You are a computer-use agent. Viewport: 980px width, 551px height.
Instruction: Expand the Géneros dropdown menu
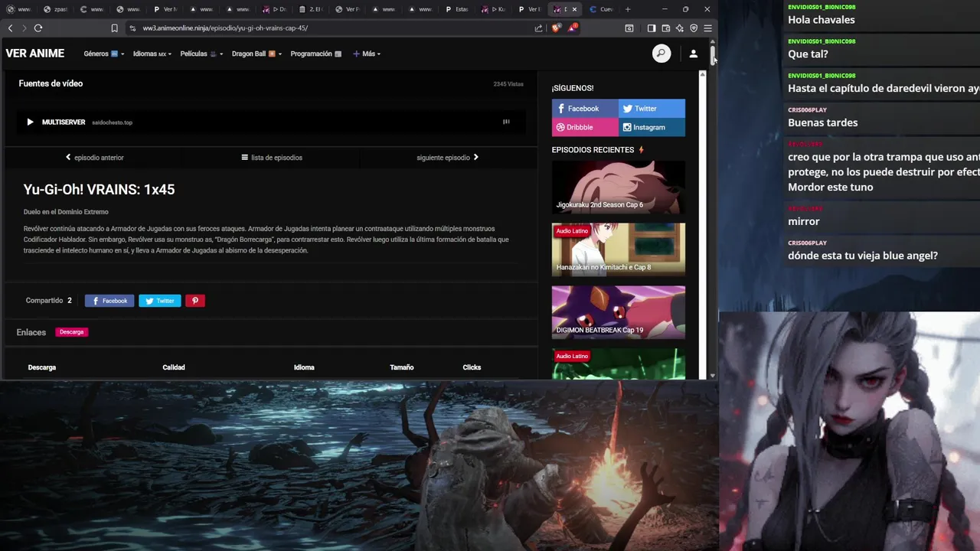104,54
